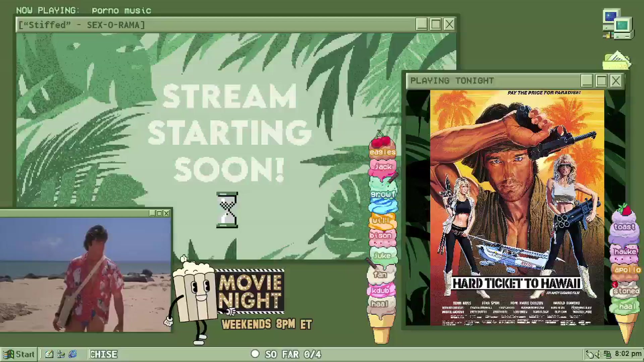This screenshot has width=644, height=362.
Task: Minimize the Stiffed SEX-O-RAMA window
Action: click(x=422, y=24)
